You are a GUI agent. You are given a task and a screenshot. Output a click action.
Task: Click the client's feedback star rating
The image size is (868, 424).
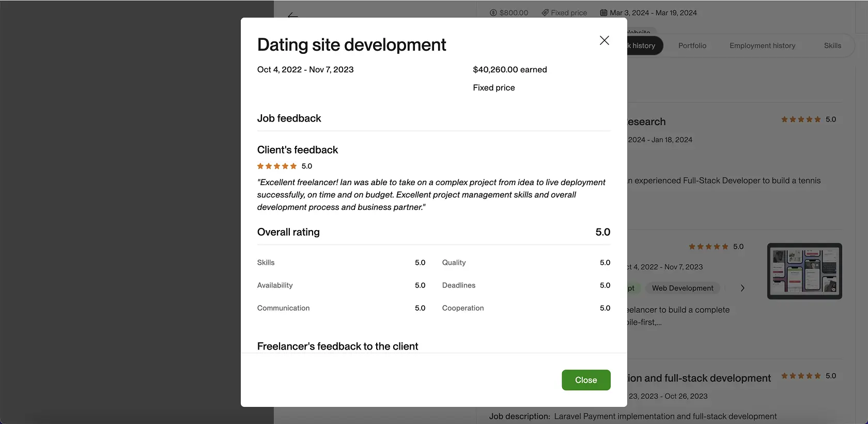(x=277, y=166)
